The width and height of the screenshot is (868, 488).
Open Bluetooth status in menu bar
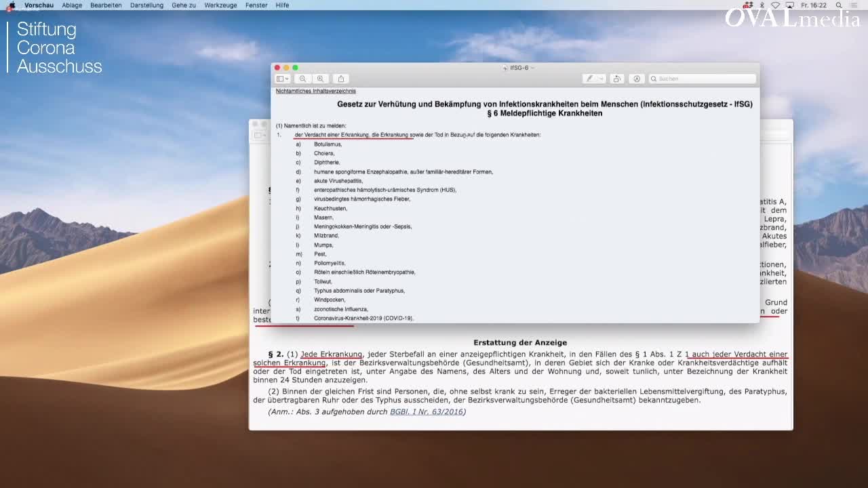(761, 5)
